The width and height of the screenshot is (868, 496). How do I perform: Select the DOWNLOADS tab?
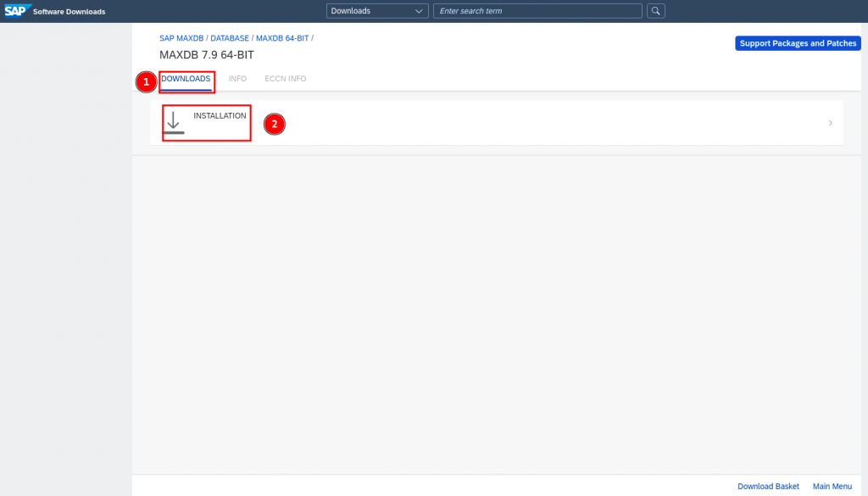click(x=186, y=79)
